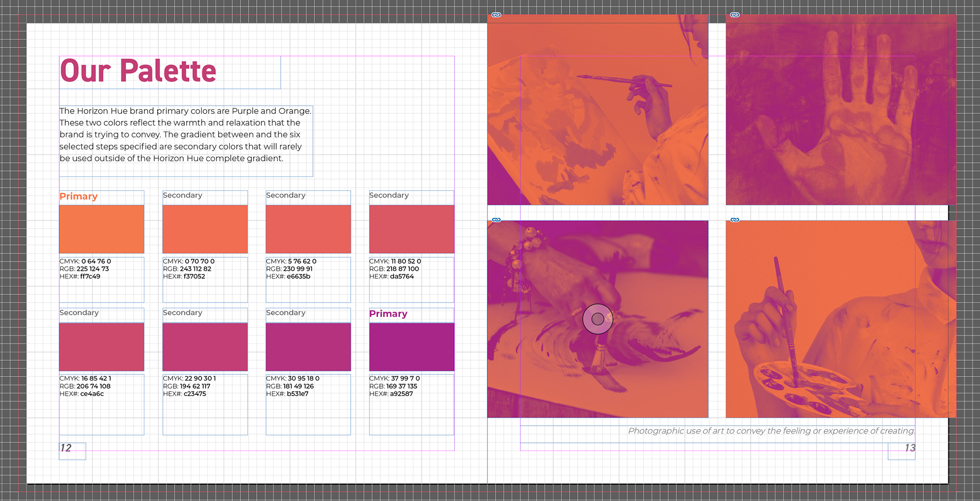The height and width of the screenshot is (501, 980).
Task: Select the da5764 secondary swatch
Action: point(411,229)
